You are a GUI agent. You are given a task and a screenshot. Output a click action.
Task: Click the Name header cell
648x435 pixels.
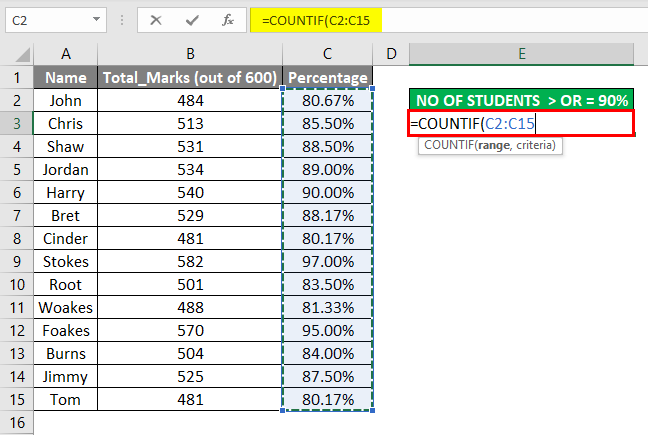point(66,77)
